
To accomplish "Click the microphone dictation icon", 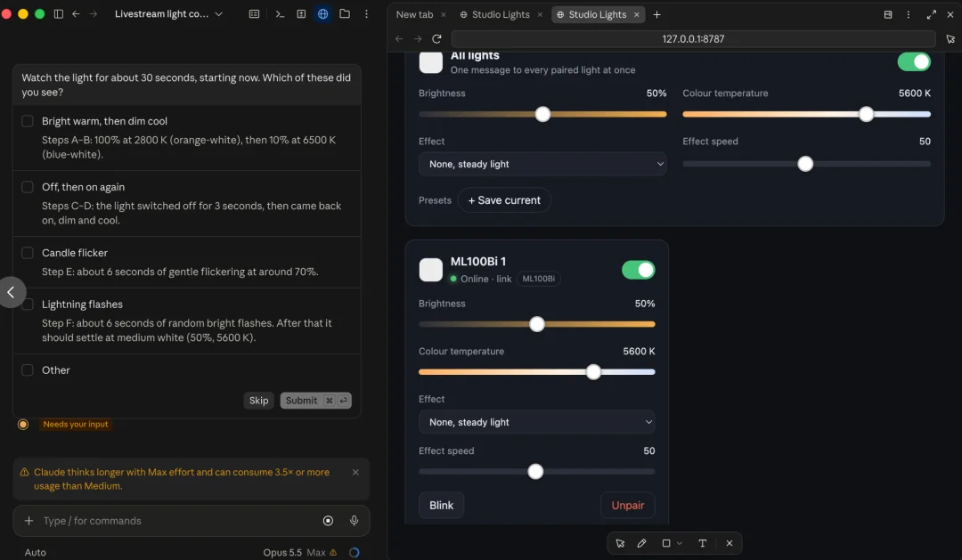I will (354, 520).
